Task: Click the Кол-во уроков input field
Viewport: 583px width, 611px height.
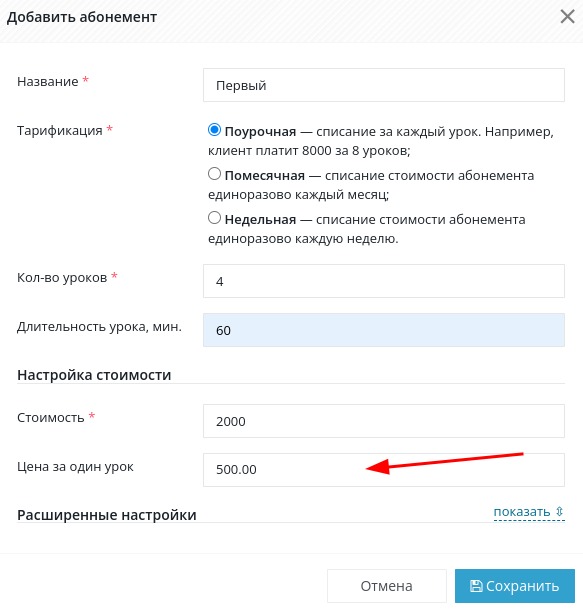Action: coord(384,281)
